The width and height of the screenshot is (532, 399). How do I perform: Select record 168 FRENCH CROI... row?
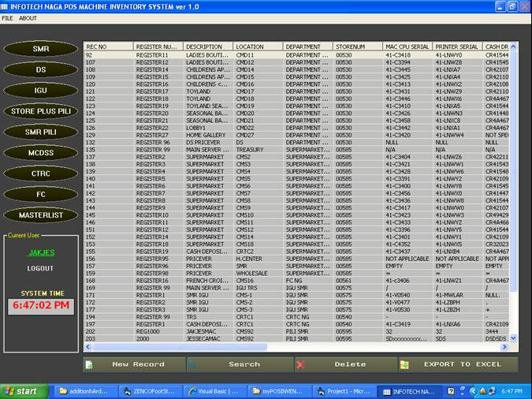(296, 281)
